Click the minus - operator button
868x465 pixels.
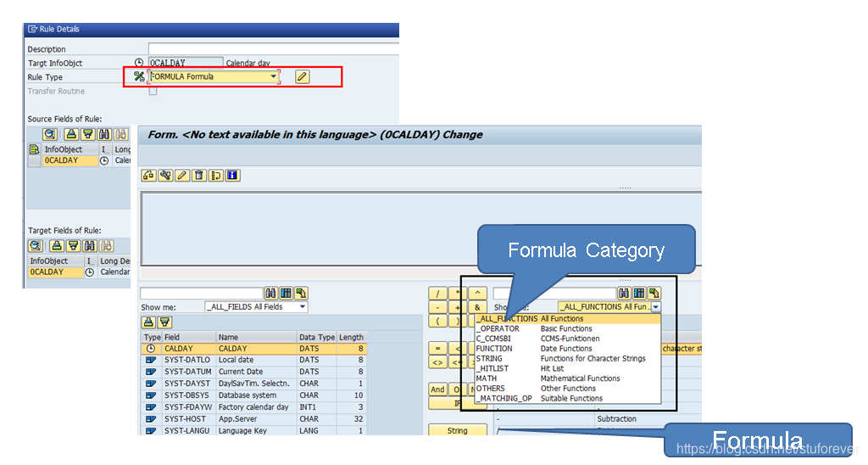[x=438, y=307]
